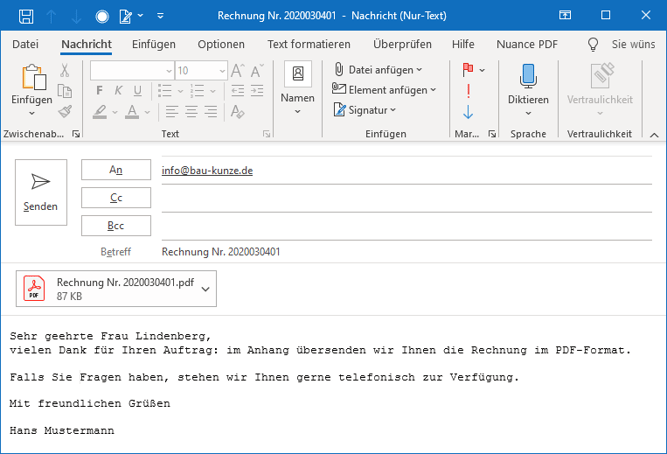
Task: Toggle italic text formatting
Action: click(118, 91)
